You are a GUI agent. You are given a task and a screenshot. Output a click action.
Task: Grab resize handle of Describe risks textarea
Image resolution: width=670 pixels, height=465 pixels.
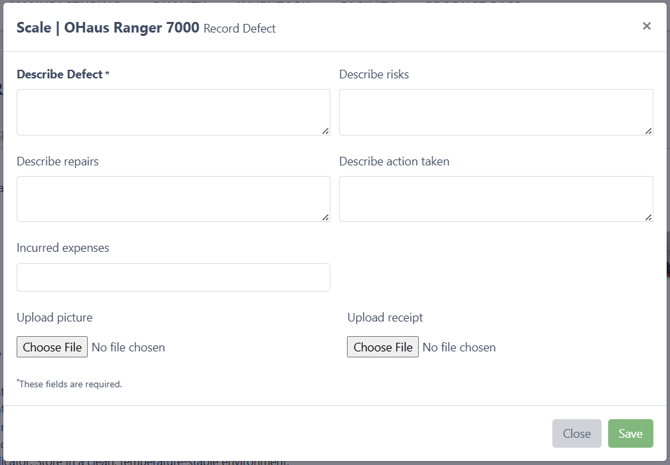click(x=649, y=131)
